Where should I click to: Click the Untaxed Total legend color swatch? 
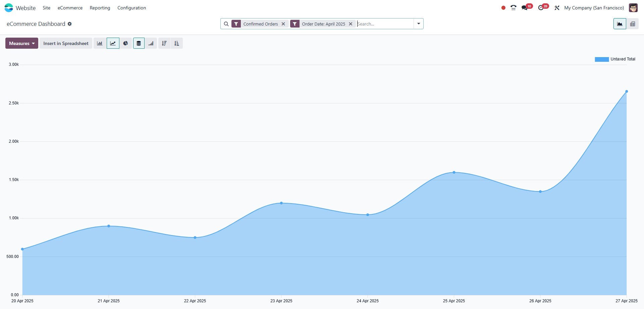pyautogui.click(x=601, y=59)
